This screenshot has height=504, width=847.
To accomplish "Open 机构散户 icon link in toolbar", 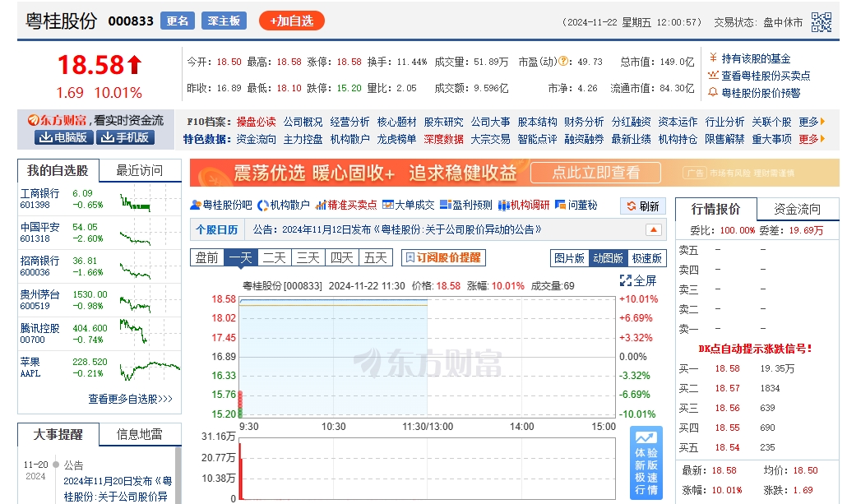I will [284, 205].
